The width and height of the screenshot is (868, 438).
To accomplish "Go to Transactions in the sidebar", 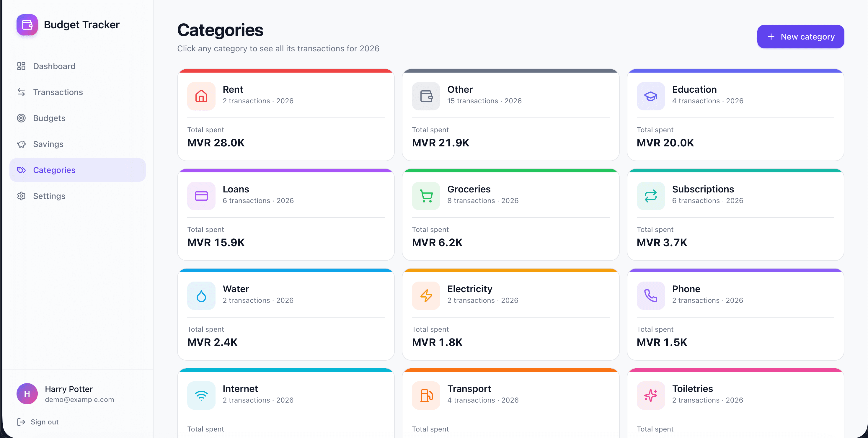I will point(77,92).
